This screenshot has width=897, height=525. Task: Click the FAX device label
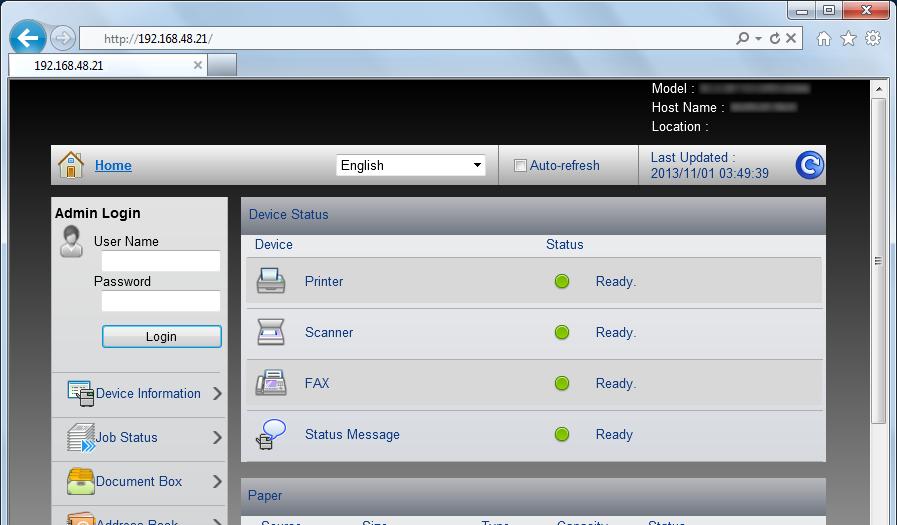(317, 383)
